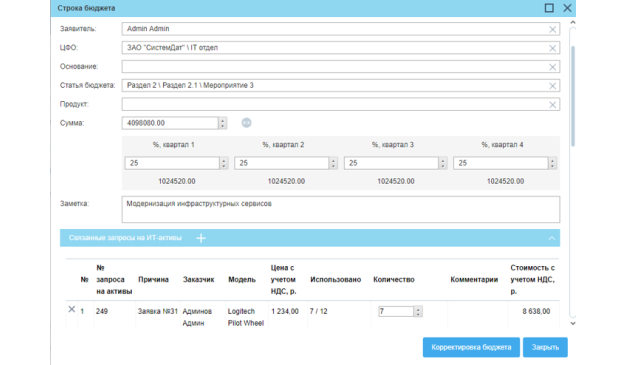Adjust the квартал 3 percent spinner
627x365 pixels.
(443, 163)
